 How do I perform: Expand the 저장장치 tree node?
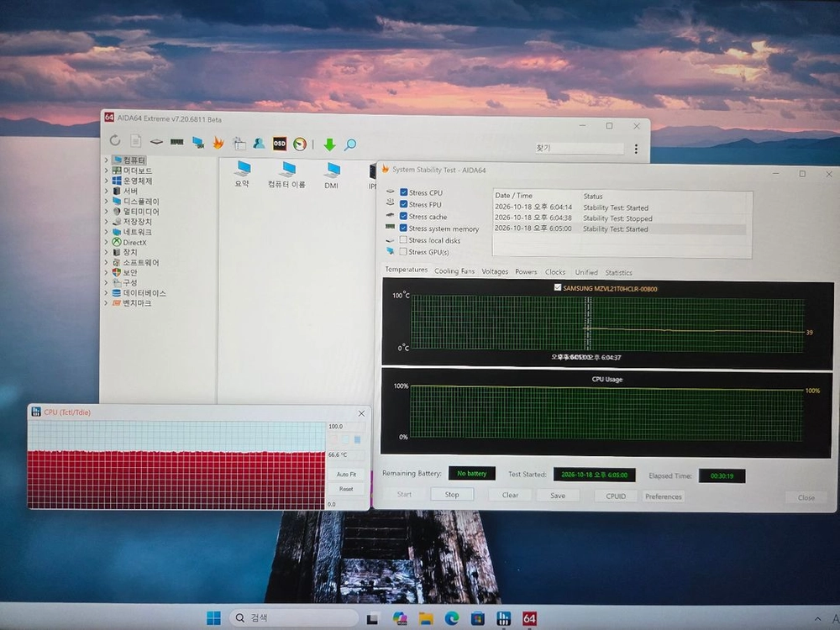[x=106, y=221]
